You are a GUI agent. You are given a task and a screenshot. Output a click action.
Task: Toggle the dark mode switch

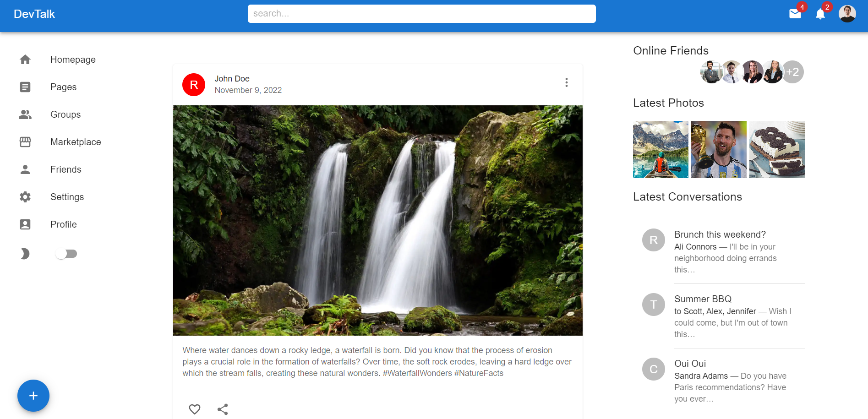(x=66, y=254)
